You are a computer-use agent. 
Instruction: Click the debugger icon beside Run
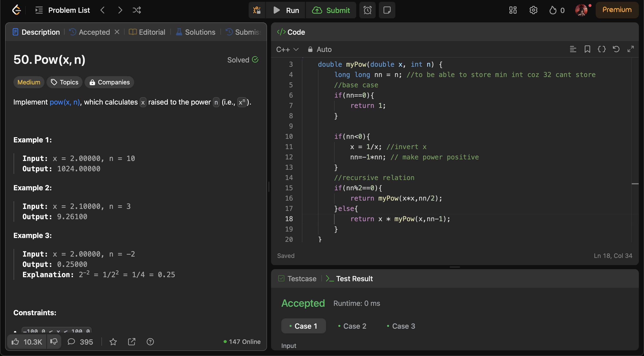click(257, 10)
